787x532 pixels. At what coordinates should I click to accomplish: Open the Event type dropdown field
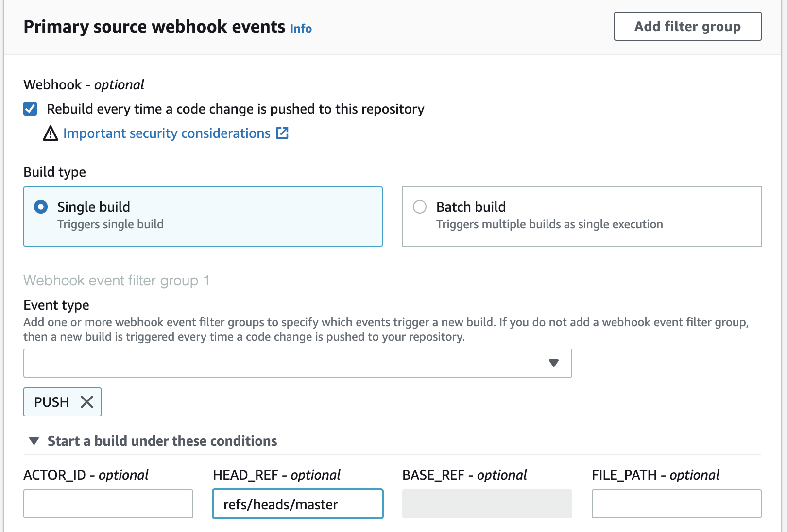tap(282, 363)
